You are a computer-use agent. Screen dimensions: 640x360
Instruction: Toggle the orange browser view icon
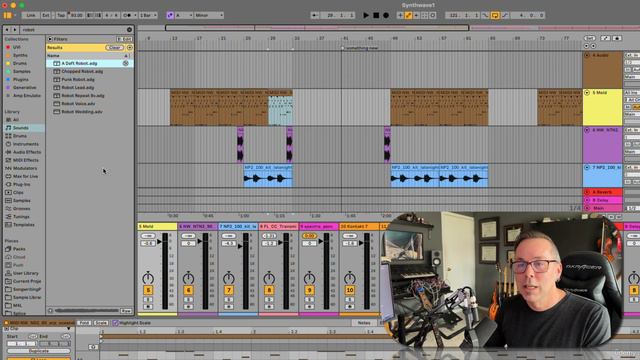[7, 16]
